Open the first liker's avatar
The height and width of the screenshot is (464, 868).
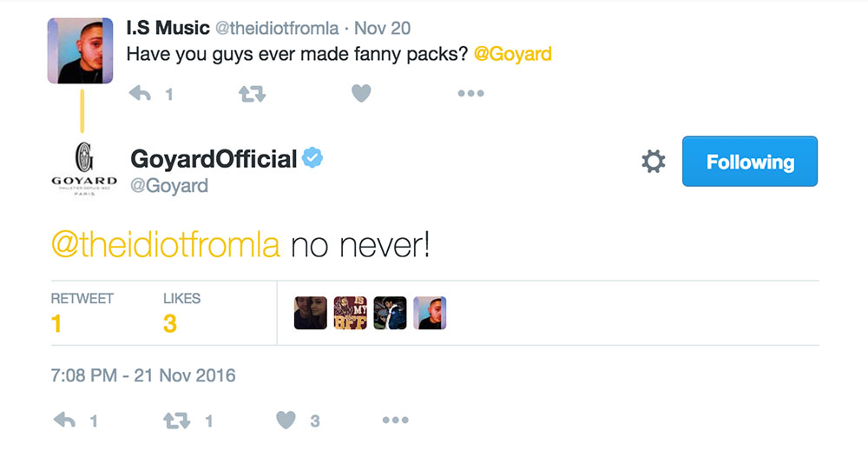tap(311, 314)
